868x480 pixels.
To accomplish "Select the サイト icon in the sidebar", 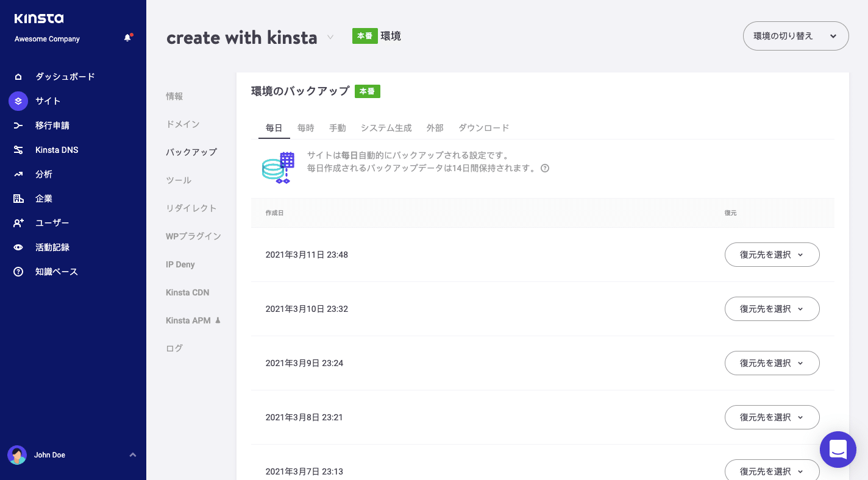I will pyautogui.click(x=18, y=101).
